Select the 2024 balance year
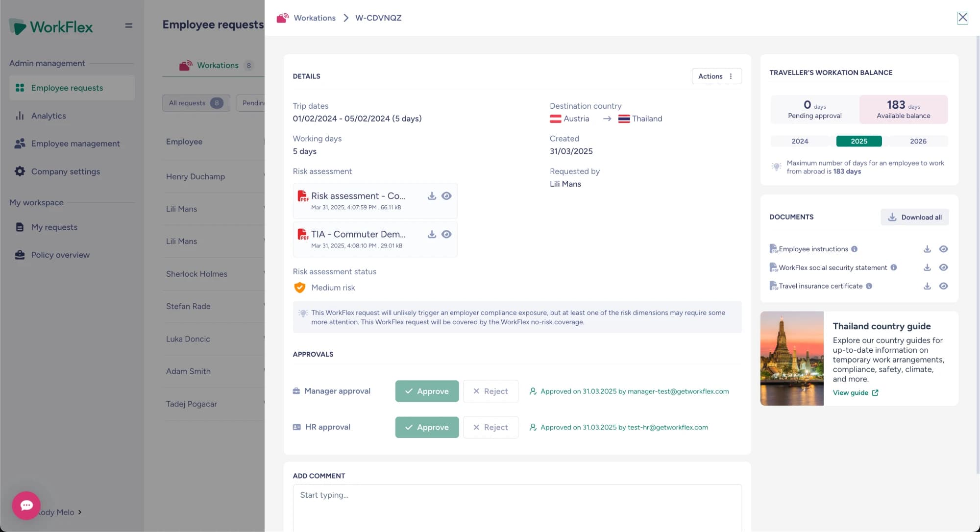This screenshot has height=532, width=980. (x=800, y=141)
